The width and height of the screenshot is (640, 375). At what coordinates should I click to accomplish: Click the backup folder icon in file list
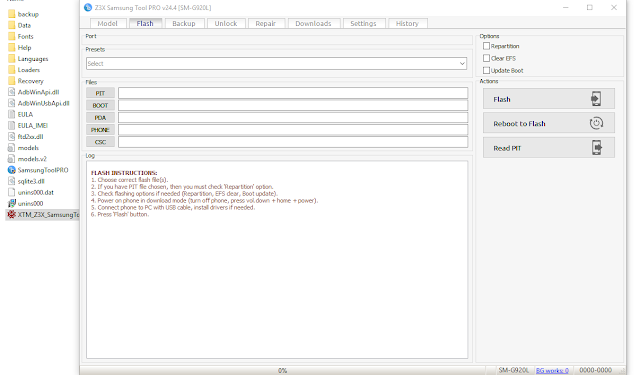12,14
